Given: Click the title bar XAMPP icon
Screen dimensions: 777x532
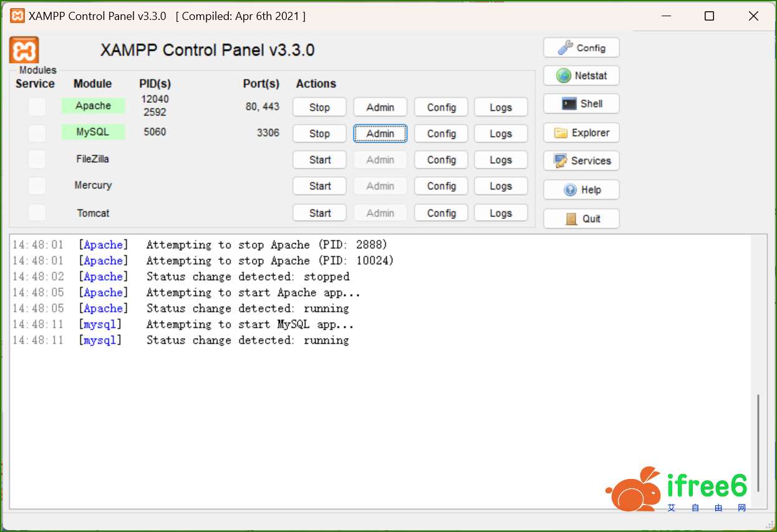Looking at the screenshot, I should [x=17, y=16].
